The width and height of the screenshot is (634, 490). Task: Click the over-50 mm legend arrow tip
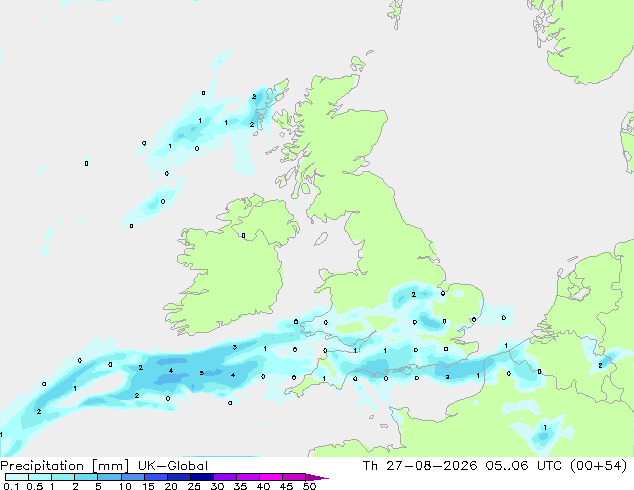coord(317,477)
